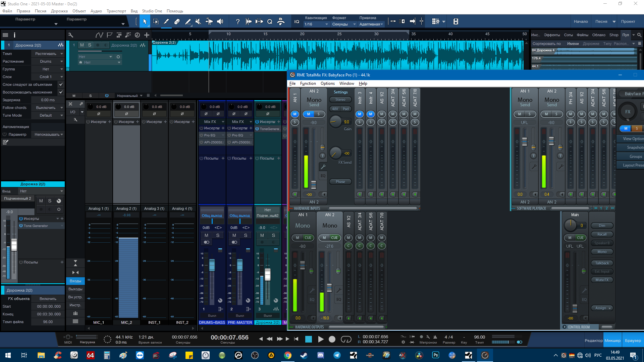Open the Транспорт menu
The image size is (644, 362).
point(116,11)
